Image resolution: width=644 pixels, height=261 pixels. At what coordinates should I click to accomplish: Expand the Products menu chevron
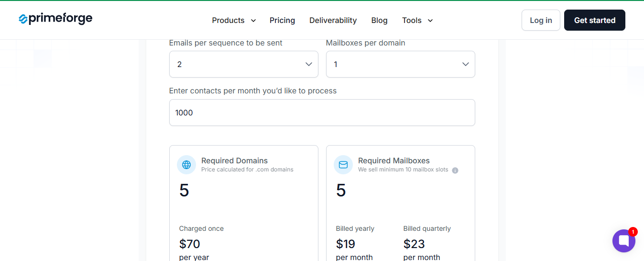coord(253,21)
